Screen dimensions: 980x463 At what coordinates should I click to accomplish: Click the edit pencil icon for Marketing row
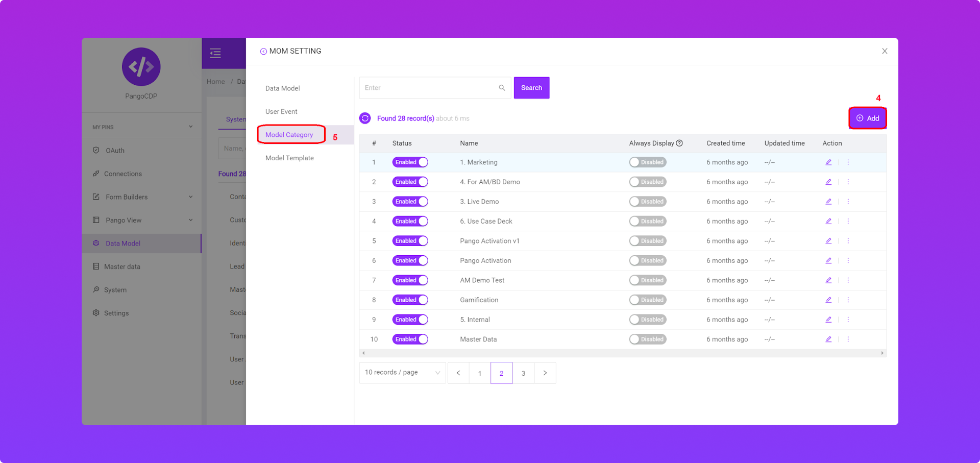coord(828,162)
